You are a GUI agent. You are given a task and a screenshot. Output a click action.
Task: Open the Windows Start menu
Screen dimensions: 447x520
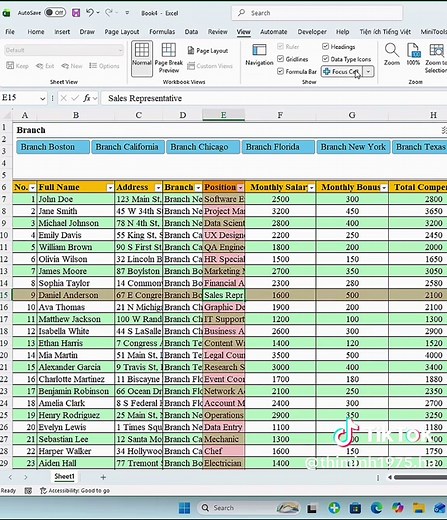(184, 508)
